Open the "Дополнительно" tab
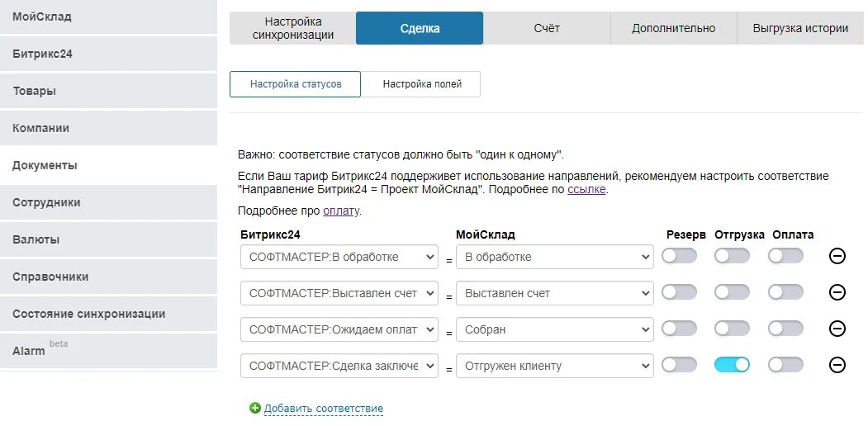 pyautogui.click(x=674, y=28)
